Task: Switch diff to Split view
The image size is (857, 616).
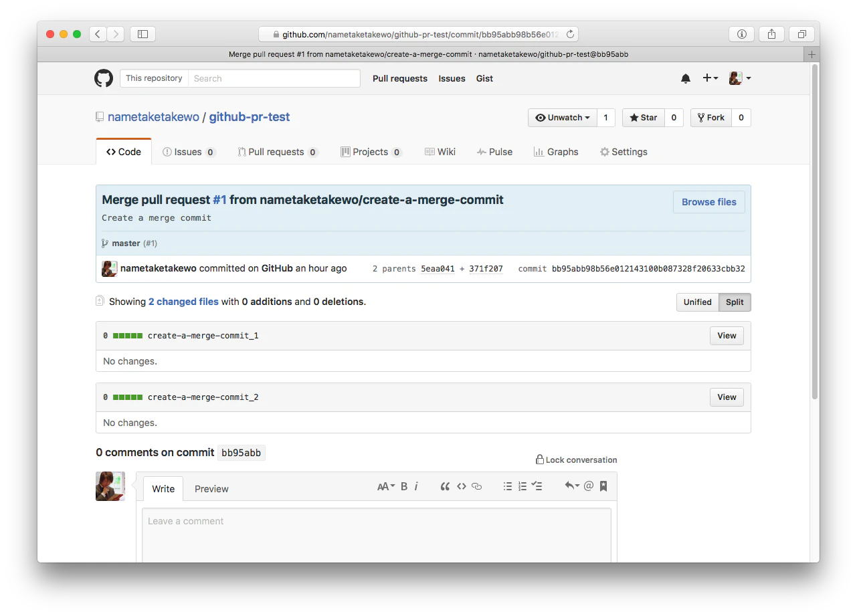Action: coord(735,302)
